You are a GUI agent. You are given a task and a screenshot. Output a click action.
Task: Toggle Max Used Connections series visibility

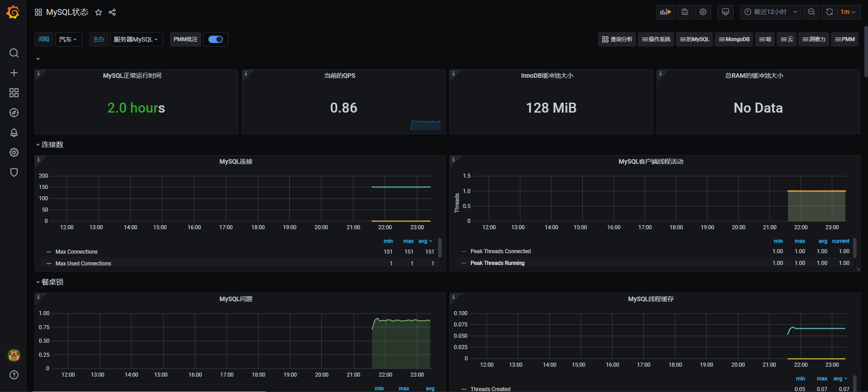tap(83, 264)
